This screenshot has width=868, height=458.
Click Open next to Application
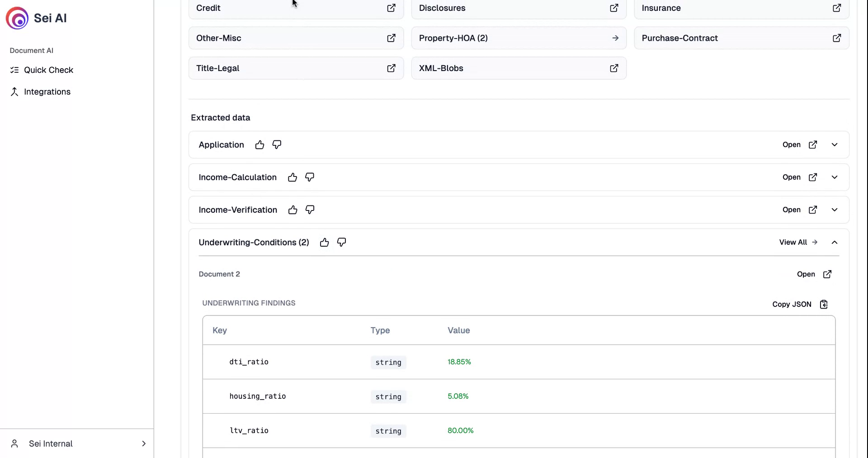[x=791, y=144]
